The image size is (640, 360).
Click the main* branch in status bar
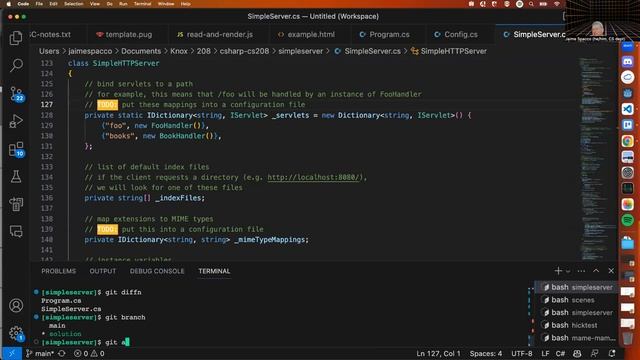click(40, 353)
